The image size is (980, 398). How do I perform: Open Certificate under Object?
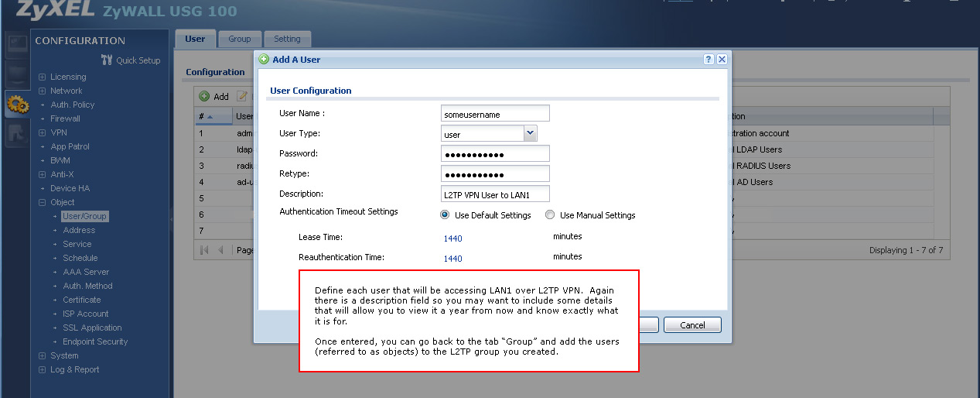[81, 300]
